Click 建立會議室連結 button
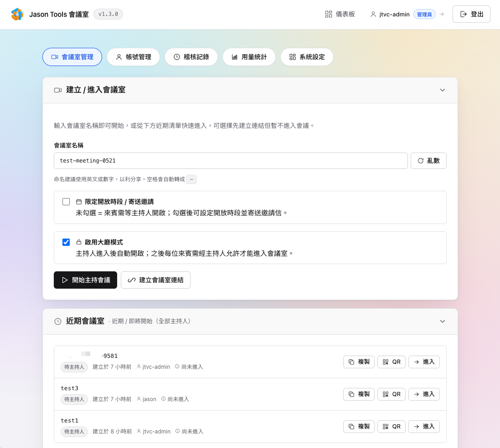Screen dimensions: 500x448 point(155,280)
